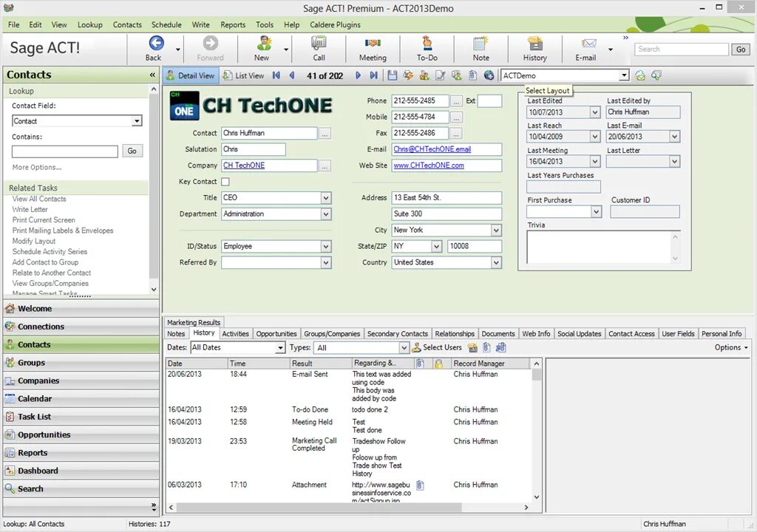757x532 pixels.
Task: Open the Schedule menu
Action: tap(166, 24)
